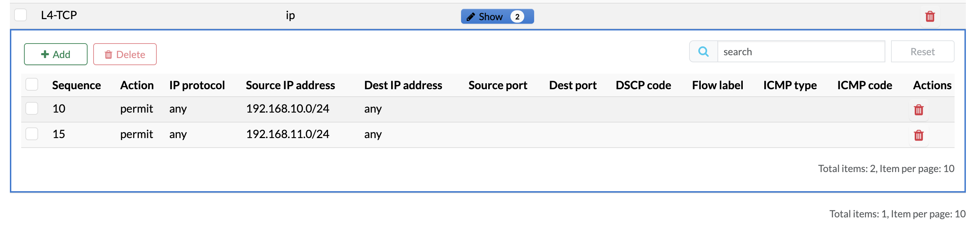Sort rules by Sequence column header
Screen dimensions: 980x228
(77, 85)
